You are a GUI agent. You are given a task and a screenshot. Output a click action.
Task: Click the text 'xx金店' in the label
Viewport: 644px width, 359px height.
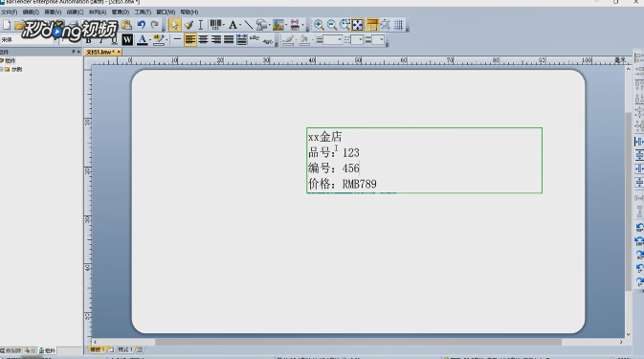(x=325, y=137)
